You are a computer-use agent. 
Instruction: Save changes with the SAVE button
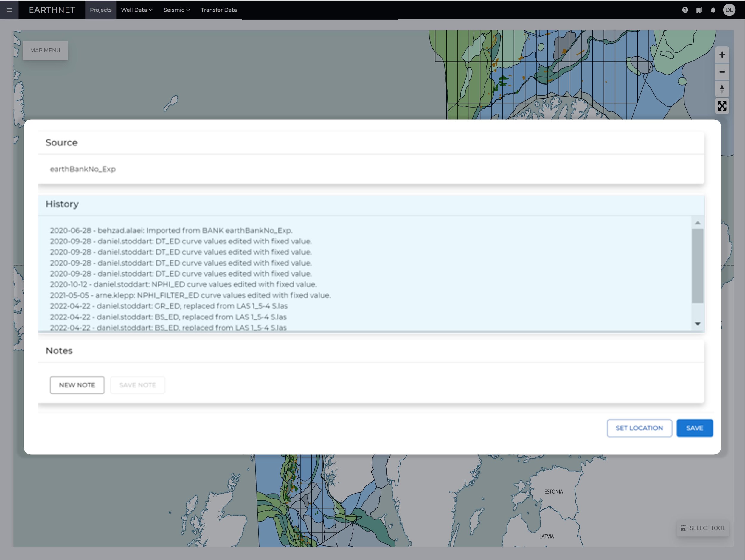[x=694, y=428]
